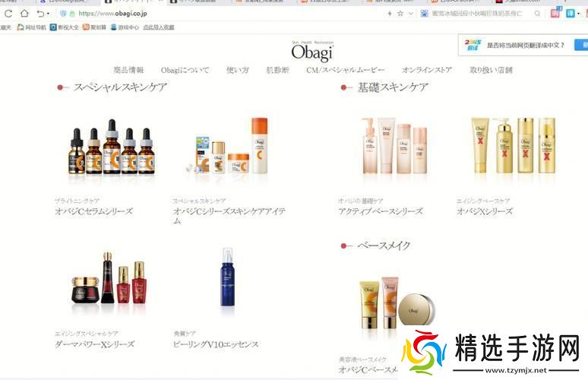Screen dimensions: 588x380
Task: Open アクティブベースシリーズ product link
Action: tap(381, 211)
